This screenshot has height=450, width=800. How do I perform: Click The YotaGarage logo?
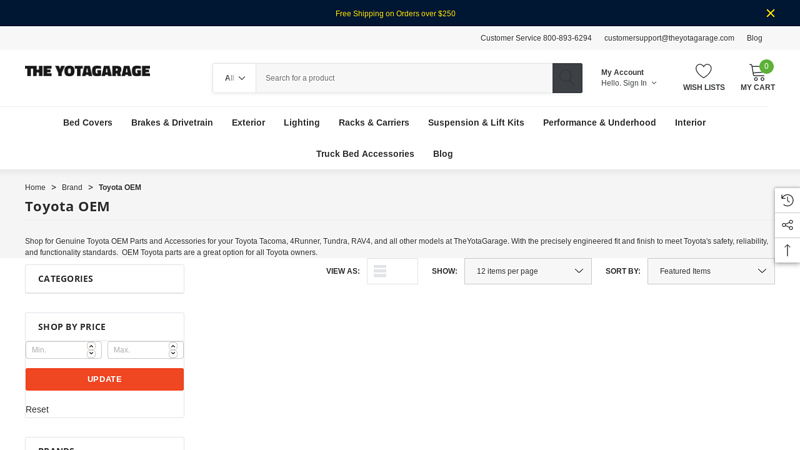88,71
